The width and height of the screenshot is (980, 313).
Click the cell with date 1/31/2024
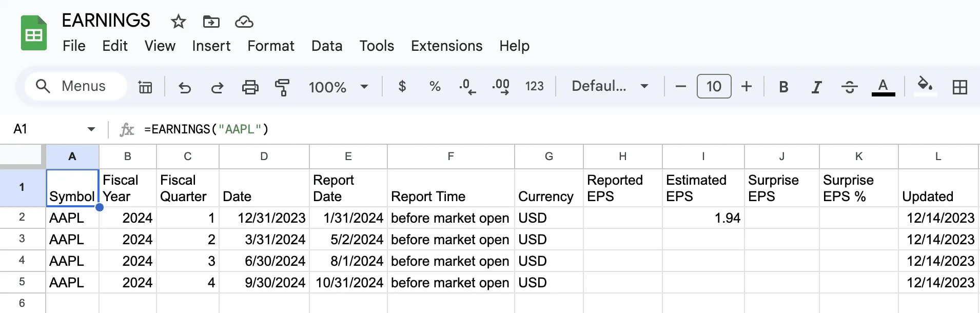point(348,218)
